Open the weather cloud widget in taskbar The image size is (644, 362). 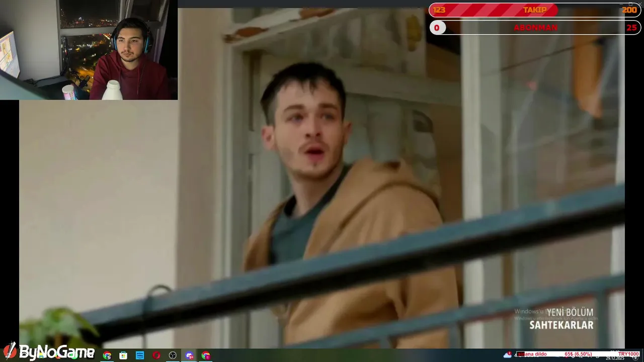point(507,355)
